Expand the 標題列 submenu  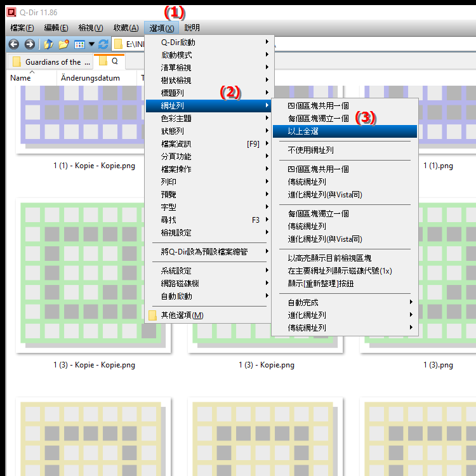pos(209,93)
